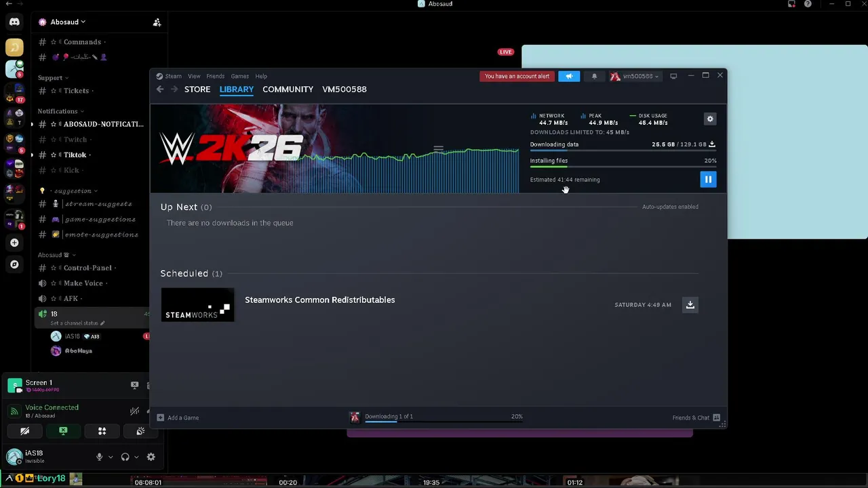Open the Help menu

pyautogui.click(x=261, y=76)
